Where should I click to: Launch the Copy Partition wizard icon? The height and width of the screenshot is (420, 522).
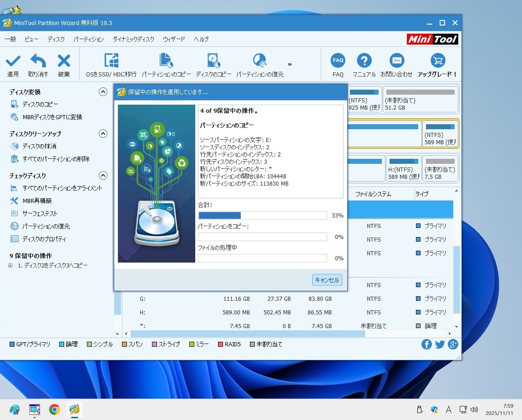(x=166, y=61)
